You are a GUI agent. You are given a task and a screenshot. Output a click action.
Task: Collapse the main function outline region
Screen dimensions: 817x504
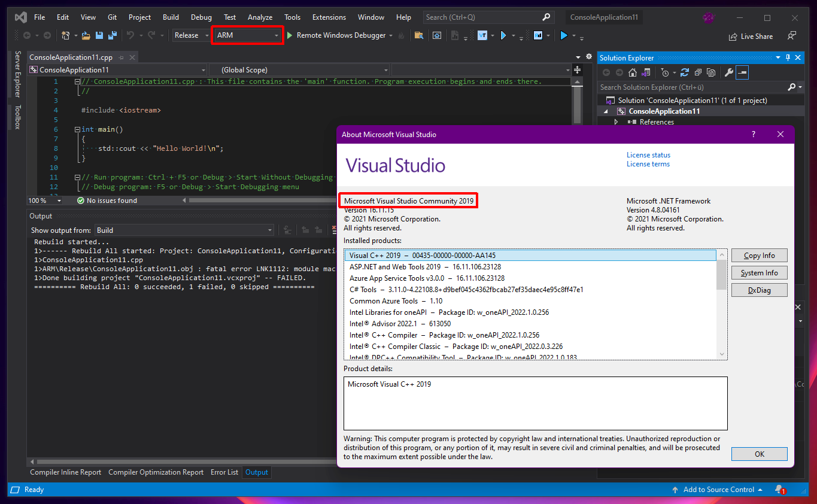[x=78, y=129]
